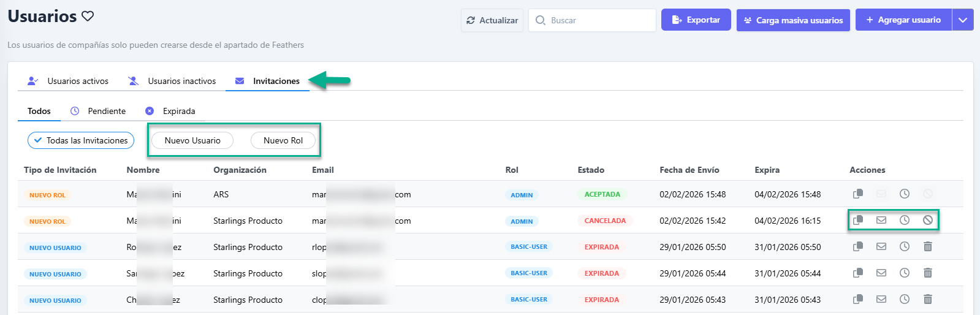The width and height of the screenshot is (980, 315).
Task: Resend email for the 29/01/2026 05:44 invitation
Action: pyautogui.click(x=881, y=273)
